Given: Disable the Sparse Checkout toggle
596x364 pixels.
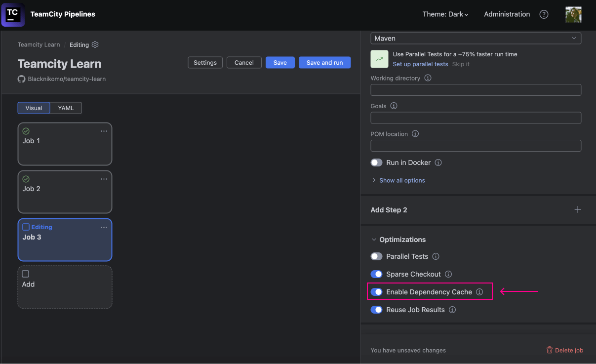Looking at the screenshot, I should coord(376,274).
